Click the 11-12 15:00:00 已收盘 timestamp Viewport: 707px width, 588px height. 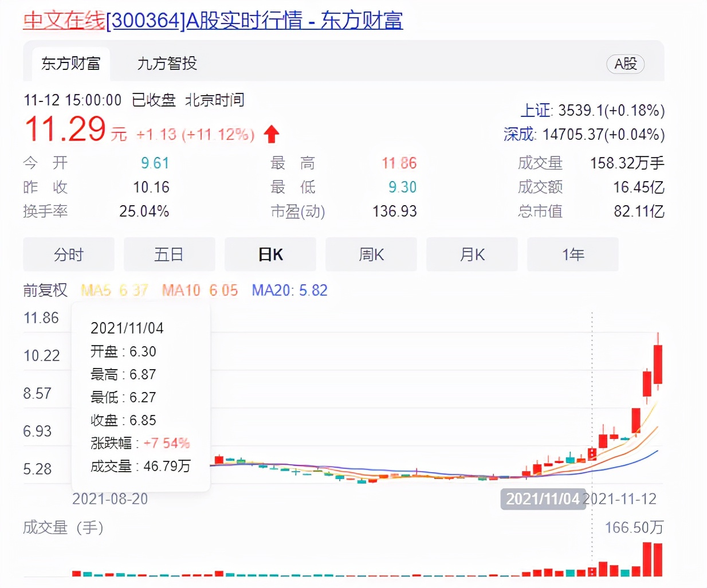pos(100,100)
